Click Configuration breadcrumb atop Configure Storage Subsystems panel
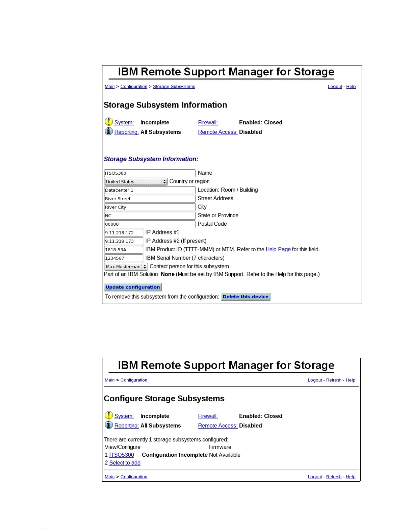 point(134,380)
